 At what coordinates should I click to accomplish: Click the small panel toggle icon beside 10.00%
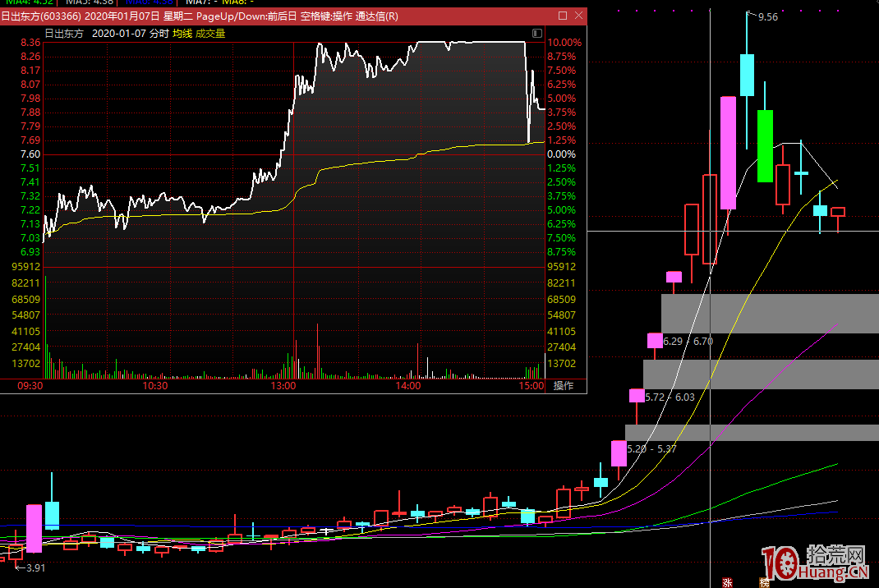pos(537,34)
